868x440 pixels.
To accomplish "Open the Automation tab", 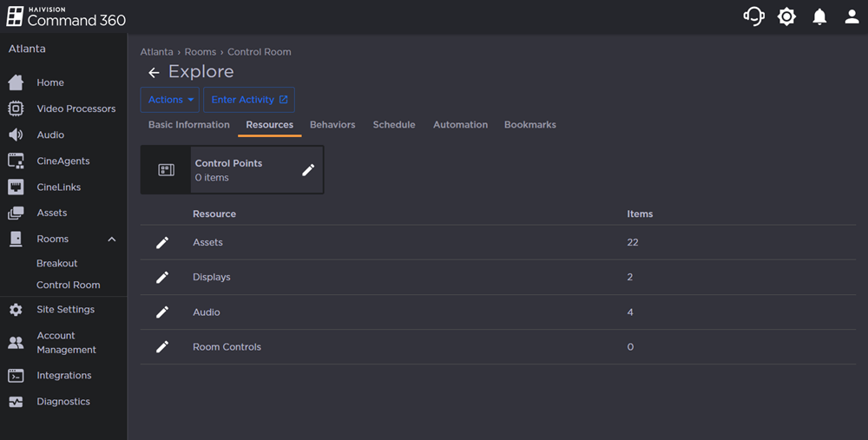I will pyautogui.click(x=461, y=125).
